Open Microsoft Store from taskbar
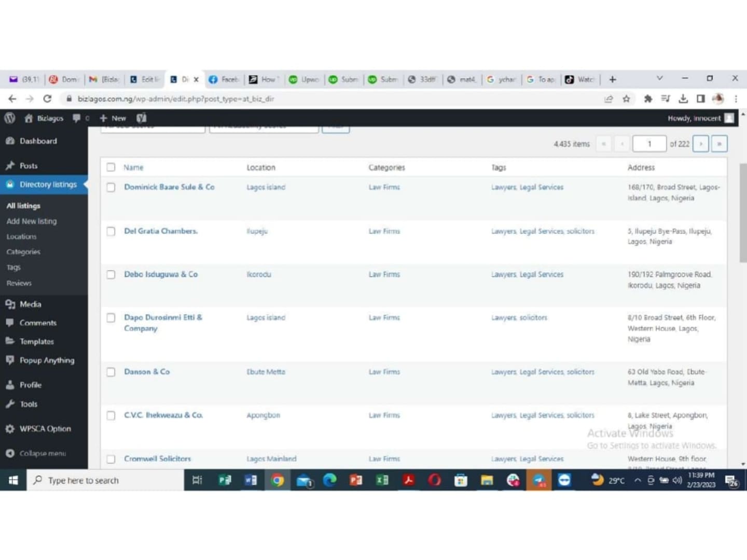The image size is (747, 560). (461, 480)
